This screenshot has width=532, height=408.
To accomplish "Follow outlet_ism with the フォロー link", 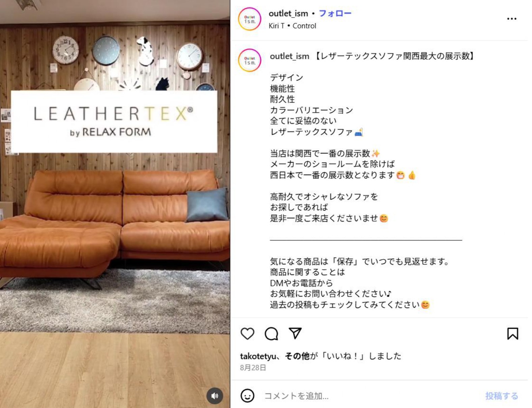I will coord(335,13).
